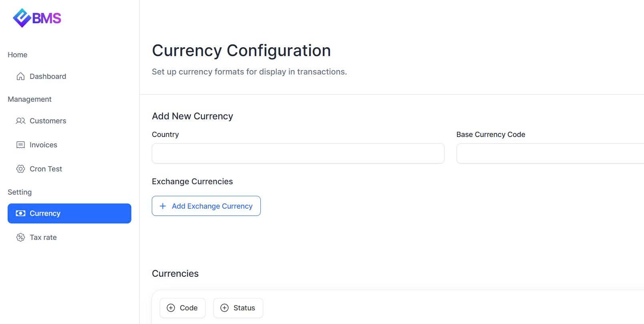Click the BMS logo icon
Viewport: 644px width, 324px height.
point(22,18)
